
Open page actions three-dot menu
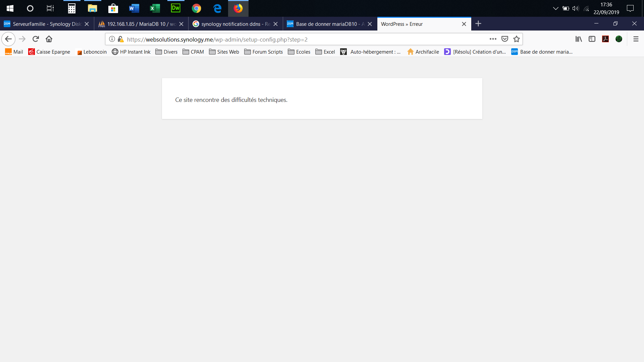(493, 39)
